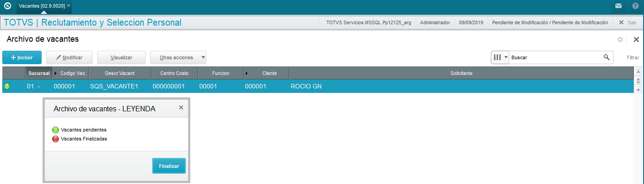Image resolution: width=644 pixels, height=184 pixels.
Task: Click the Administrador user label
Action: pos(435,22)
